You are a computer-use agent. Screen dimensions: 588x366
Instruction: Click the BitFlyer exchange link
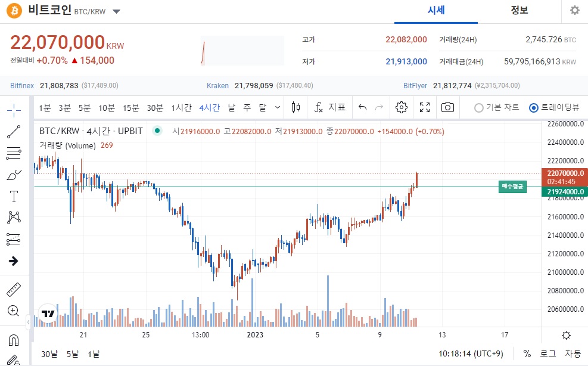pyautogui.click(x=415, y=86)
